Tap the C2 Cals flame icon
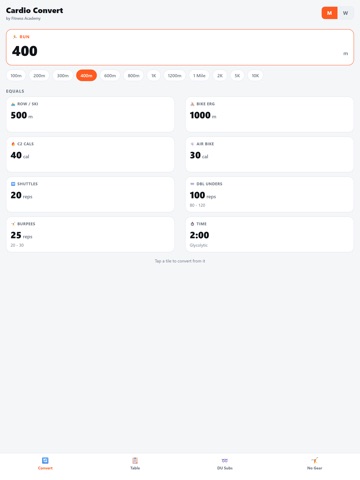 (13, 144)
